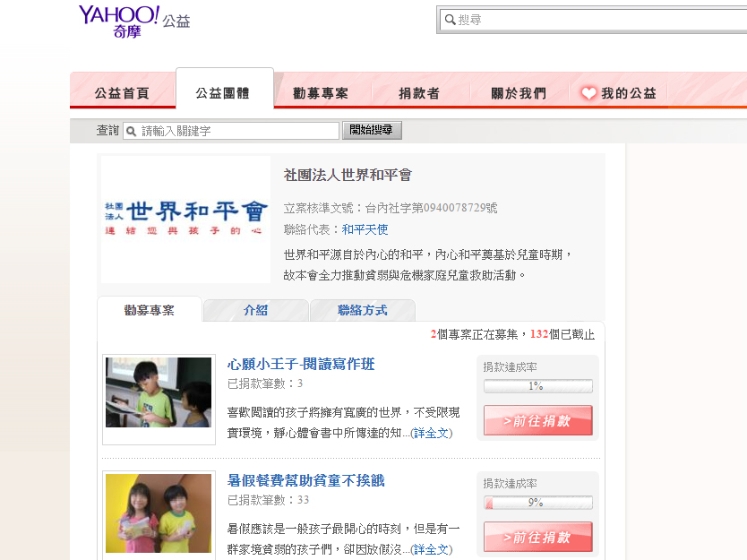Click the 社團法人世界和平會 heading text
This screenshot has width=747, height=560.
[348, 176]
